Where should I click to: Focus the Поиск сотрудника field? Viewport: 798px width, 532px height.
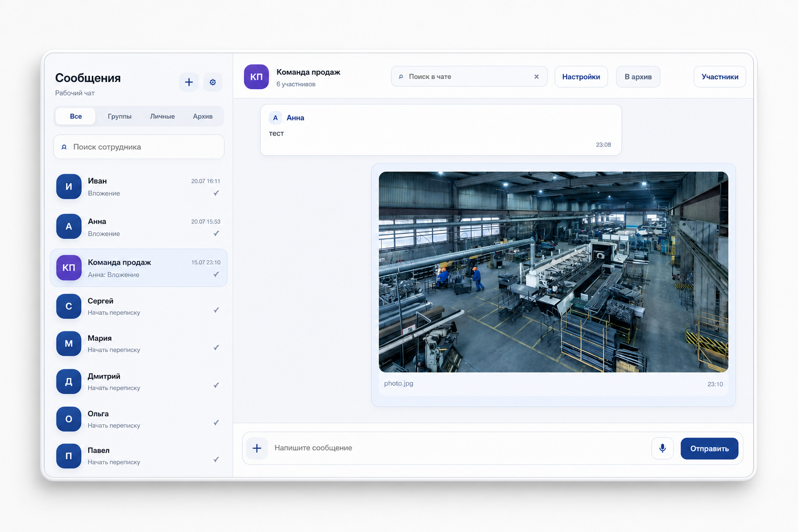[139, 147]
